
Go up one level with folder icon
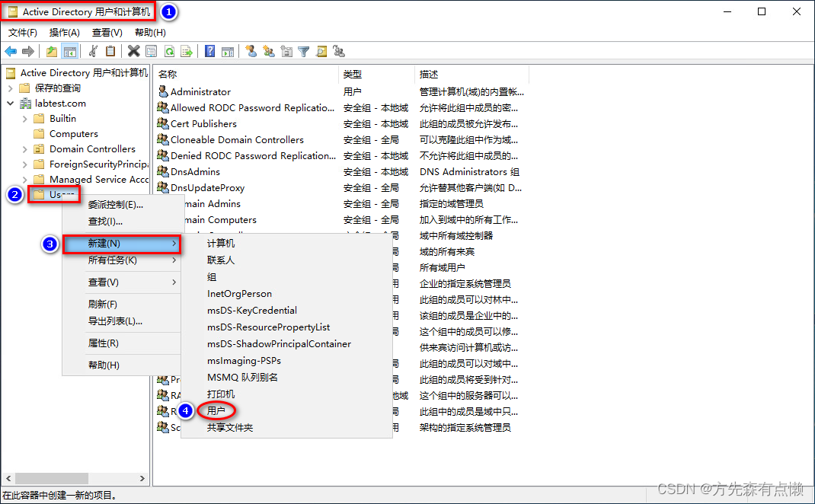tap(52, 51)
